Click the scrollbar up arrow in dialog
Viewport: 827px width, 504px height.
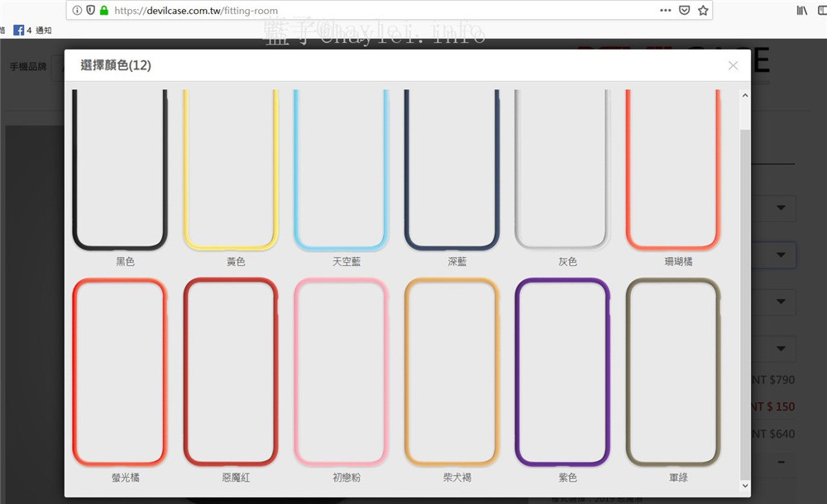click(x=745, y=95)
